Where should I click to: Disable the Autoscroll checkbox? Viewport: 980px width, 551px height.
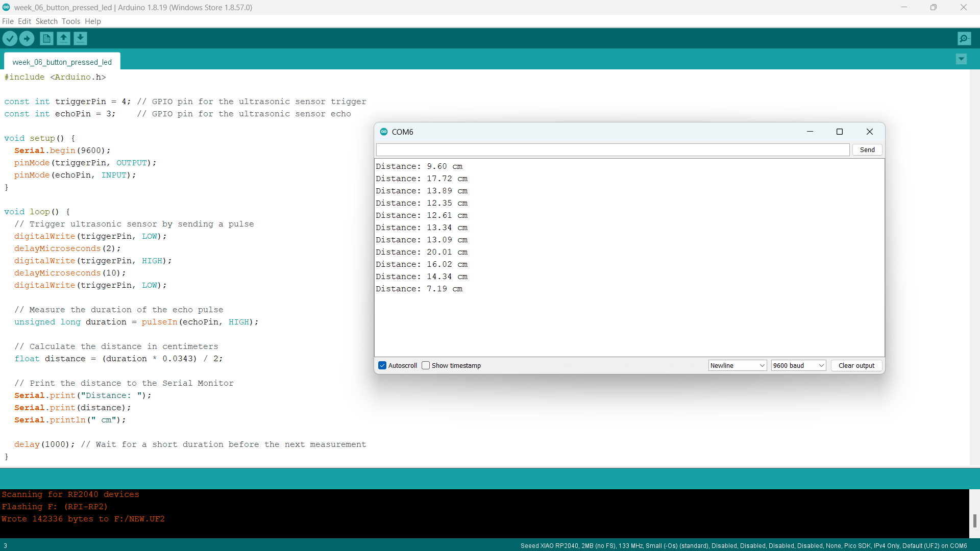click(382, 365)
